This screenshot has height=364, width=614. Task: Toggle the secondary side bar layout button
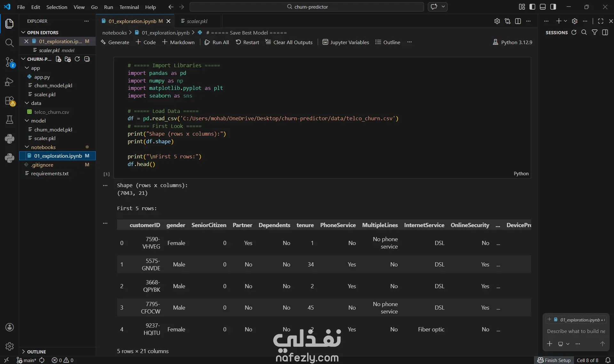(x=553, y=7)
